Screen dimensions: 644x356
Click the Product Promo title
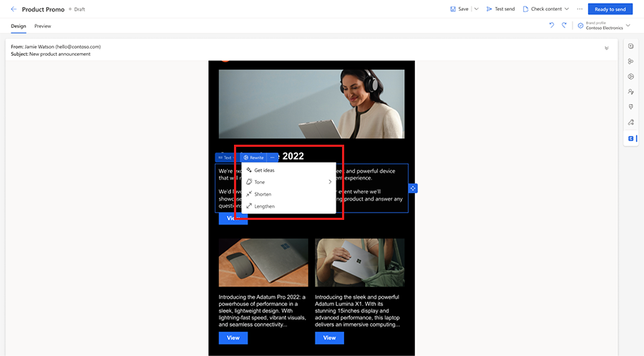click(43, 9)
